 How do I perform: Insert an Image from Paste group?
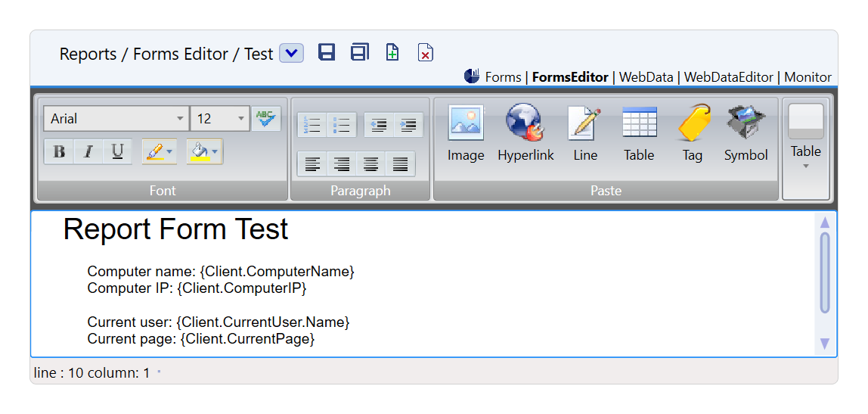(x=466, y=134)
